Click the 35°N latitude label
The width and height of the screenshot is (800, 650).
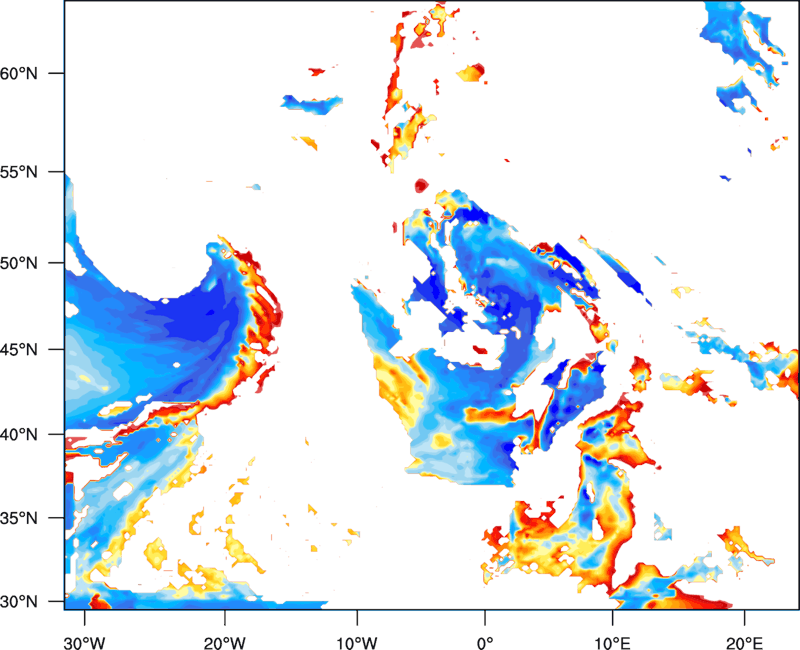(x=19, y=518)
